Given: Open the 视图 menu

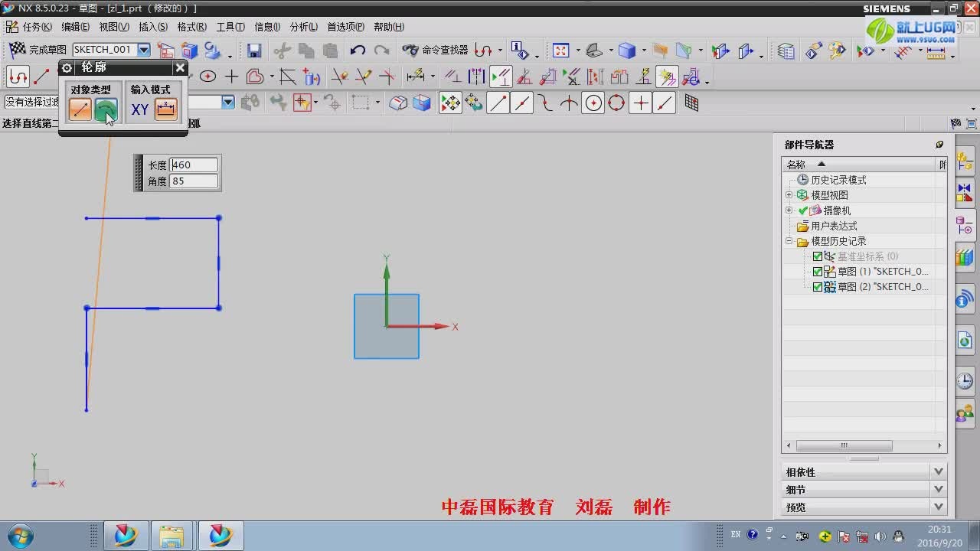Looking at the screenshot, I should tap(114, 27).
